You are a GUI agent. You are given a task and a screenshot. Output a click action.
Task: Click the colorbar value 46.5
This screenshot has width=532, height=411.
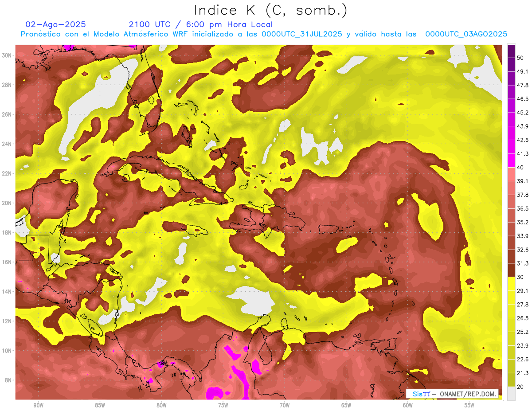pyautogui.click(x=523, y=99)
